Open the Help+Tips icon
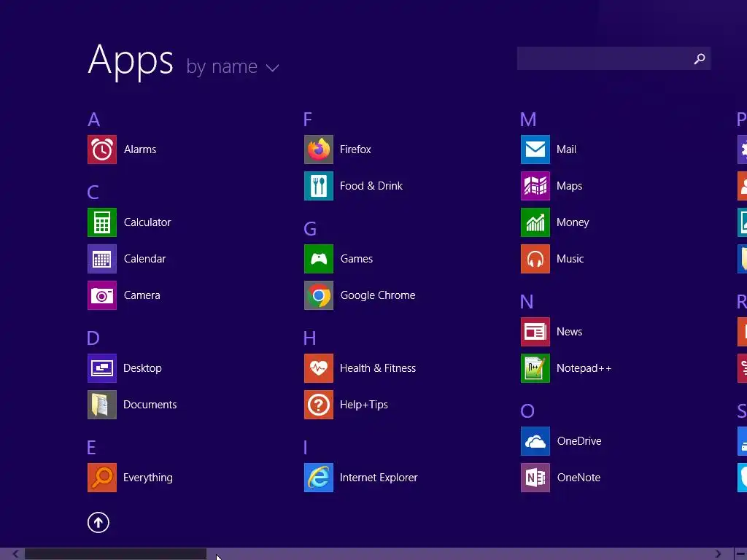 tap(319, 405)
